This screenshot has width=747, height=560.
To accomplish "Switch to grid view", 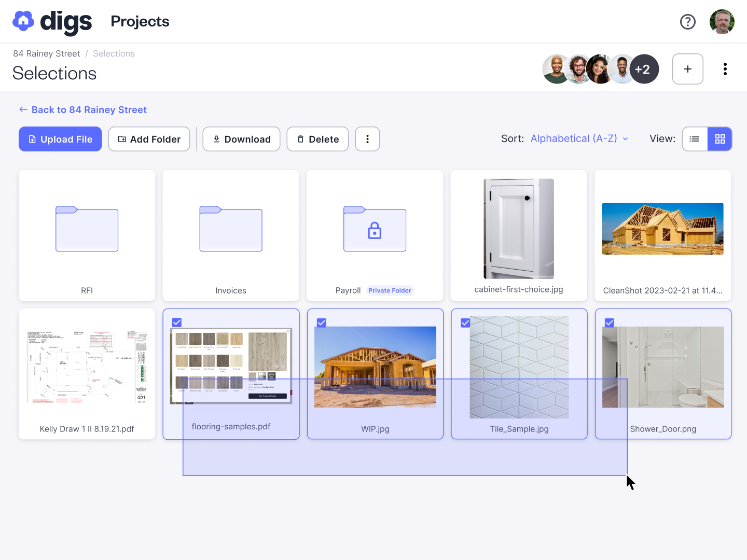I will coord(720,139).
